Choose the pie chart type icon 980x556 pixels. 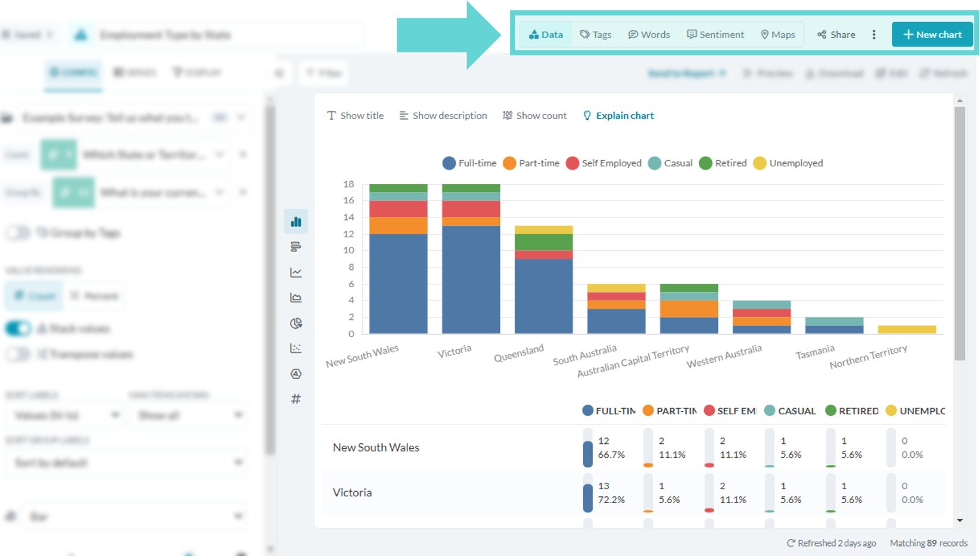coord(296,323)
